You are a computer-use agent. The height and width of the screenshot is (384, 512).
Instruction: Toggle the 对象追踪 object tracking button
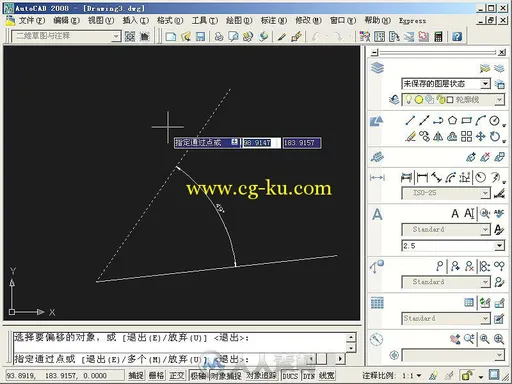click(x=261, y=376)
